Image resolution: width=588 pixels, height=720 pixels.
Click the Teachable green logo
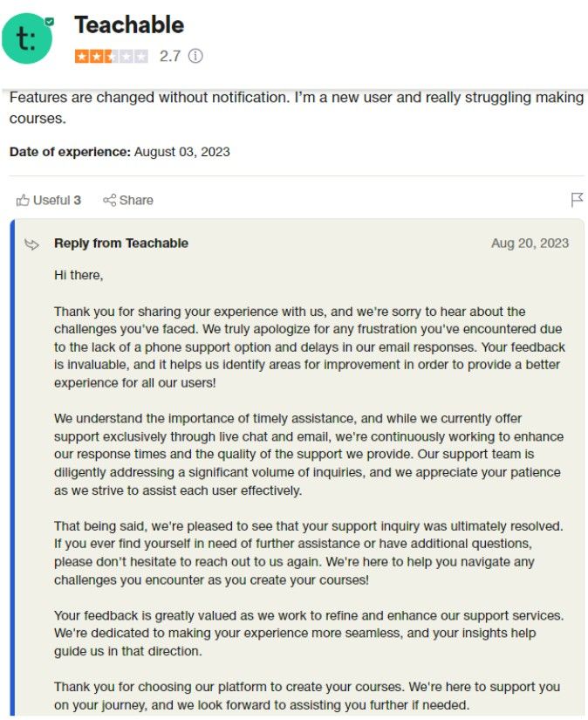point(28,39)
